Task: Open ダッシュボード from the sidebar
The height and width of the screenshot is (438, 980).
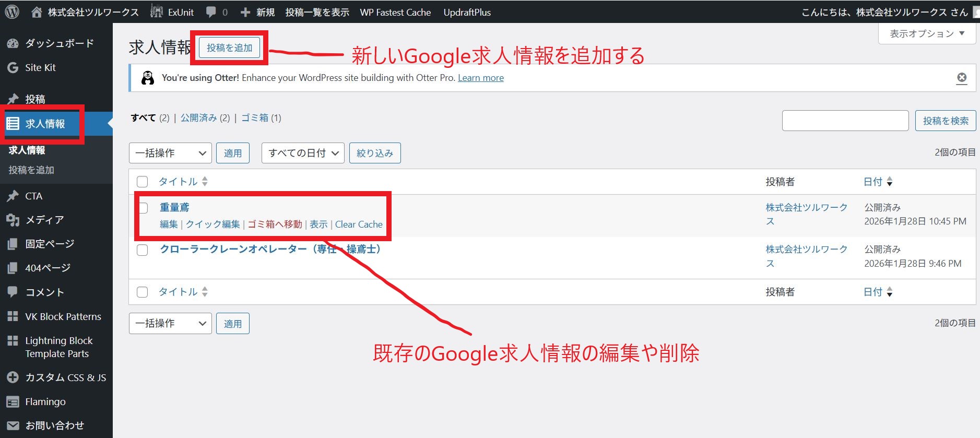Action: [x=59, y=43]
